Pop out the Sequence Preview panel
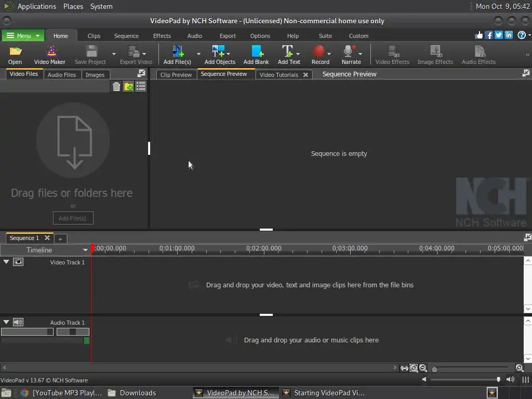This screenshot has height=399, width=532. (x=526, y=73)
